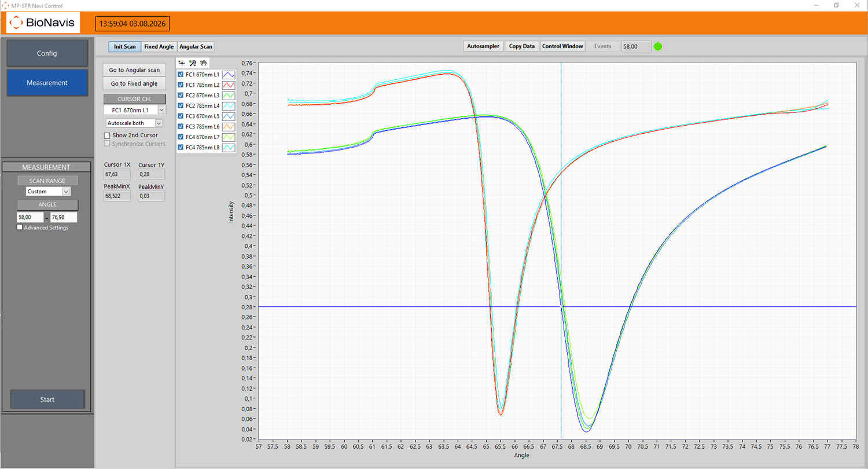The image size is (868, 469).
Task: Select the hand pan tool above the legend
Action: coord(203,63)
